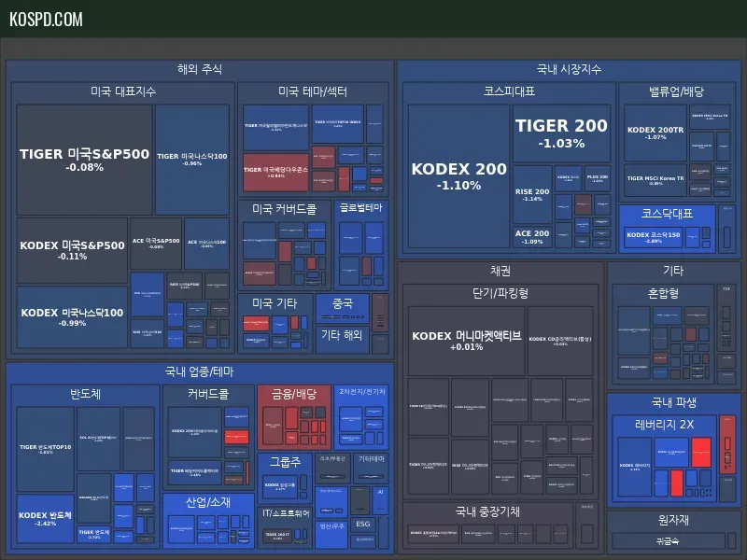Select the 밸류업/배당 section header
The width and height of the screenshot is (747, 560).
tap(676, 91)
